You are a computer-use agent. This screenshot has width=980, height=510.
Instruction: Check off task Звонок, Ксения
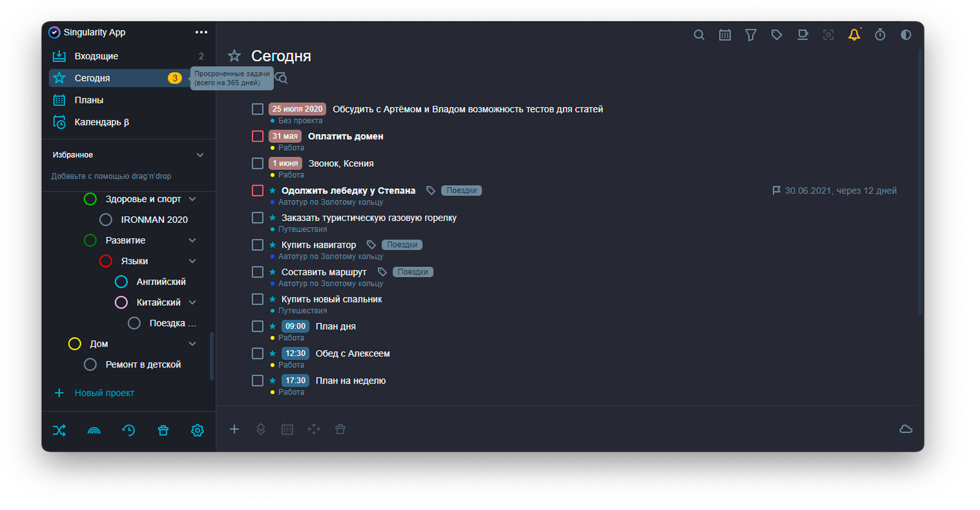pos(258,164)
